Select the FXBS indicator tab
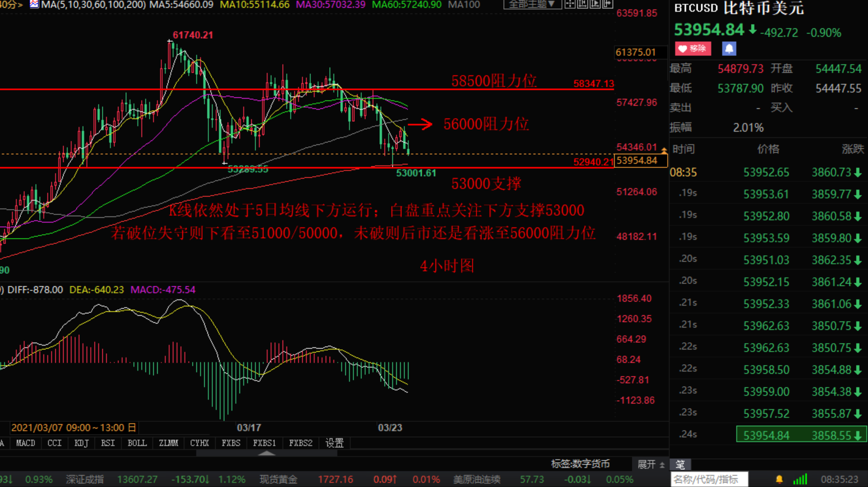868x487 pixels. coord(231,443)
